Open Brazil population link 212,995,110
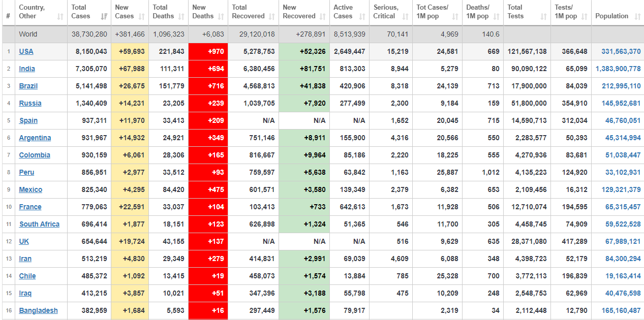This screenshot has height=320, width=644. click(621, 86)
